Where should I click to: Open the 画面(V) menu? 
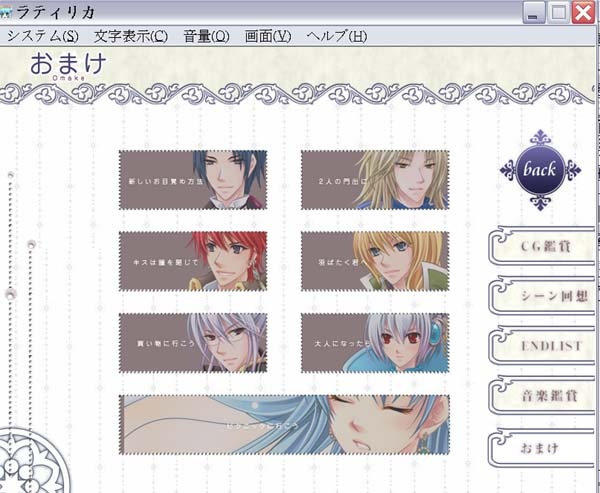point(268,36)
